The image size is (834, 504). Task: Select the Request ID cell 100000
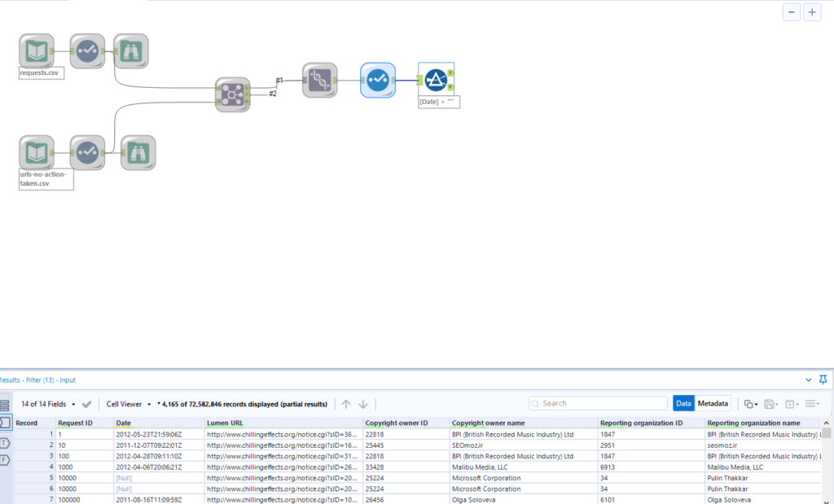pos(85,500)
